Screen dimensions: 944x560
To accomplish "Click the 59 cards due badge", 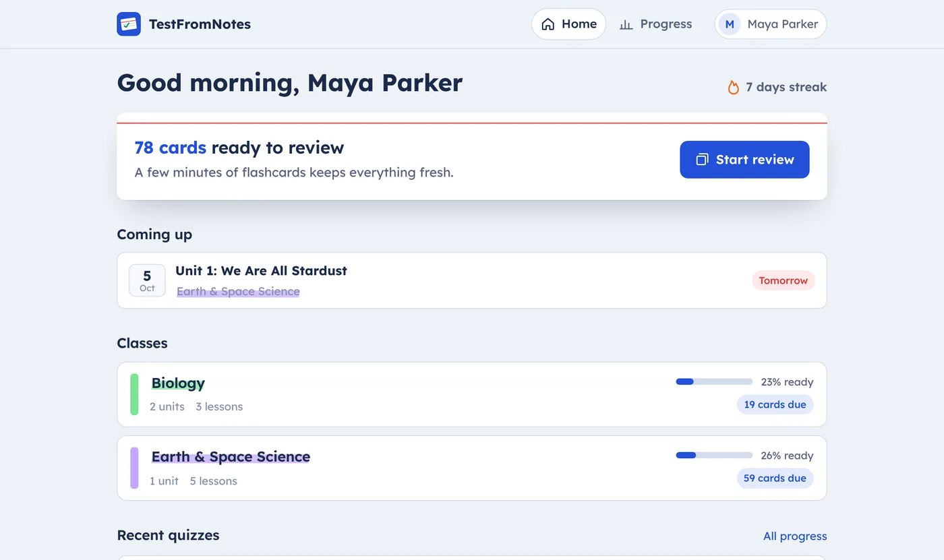I will coord(775,478).
